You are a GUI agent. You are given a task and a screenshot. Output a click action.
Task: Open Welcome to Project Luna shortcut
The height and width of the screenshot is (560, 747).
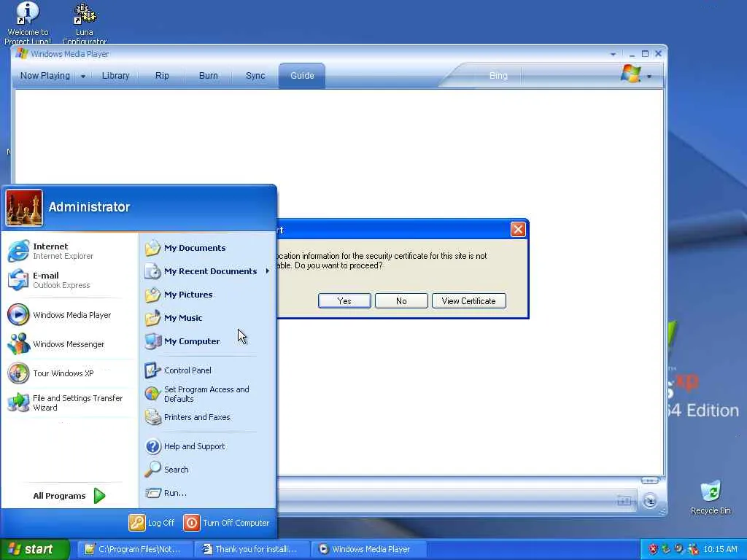28,23
